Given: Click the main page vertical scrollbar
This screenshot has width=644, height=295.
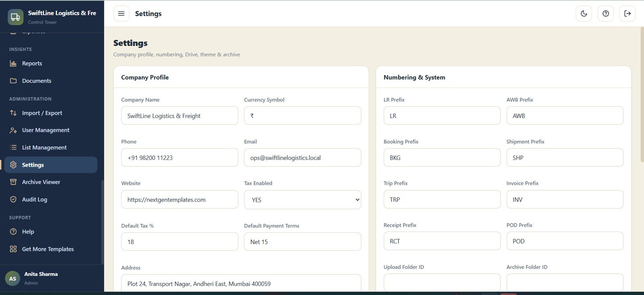Looking at the screenshot, I should pyautogui.click(x=642, y=94).
